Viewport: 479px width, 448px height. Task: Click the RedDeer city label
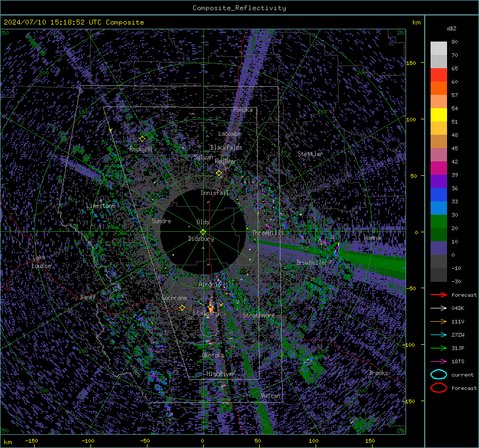(x=226, y=161)
